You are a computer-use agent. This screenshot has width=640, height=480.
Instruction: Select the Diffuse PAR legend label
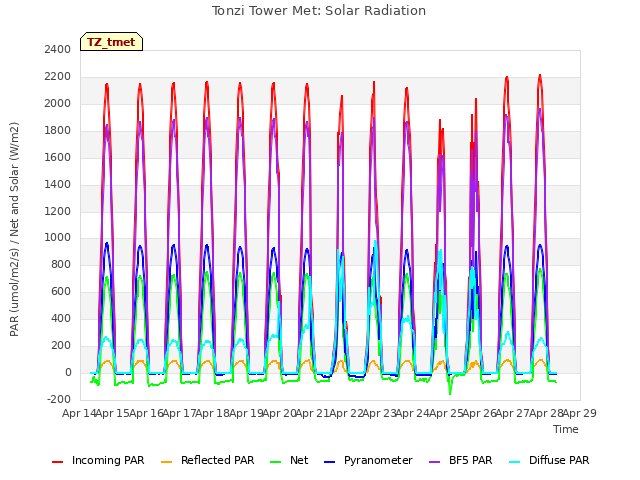559,460
